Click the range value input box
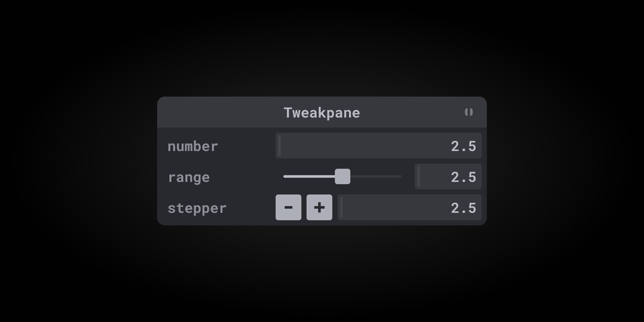The width and height of the screenshot is (644, 322). pyautogui.click(x=448, y=176)
